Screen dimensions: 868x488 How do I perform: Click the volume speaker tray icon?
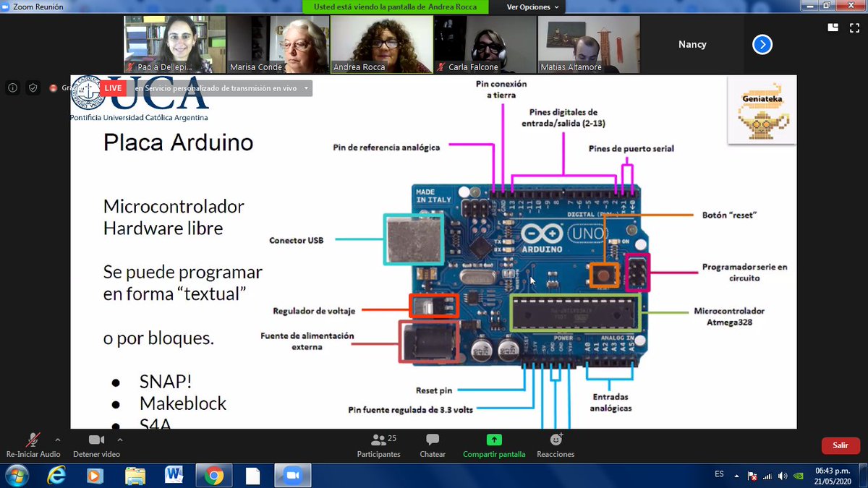(x=783, y=476)
